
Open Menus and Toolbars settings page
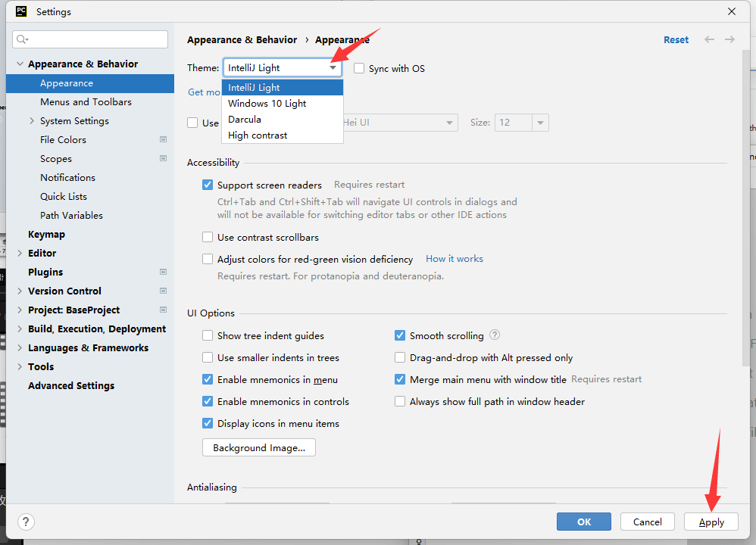click(86, 102)
